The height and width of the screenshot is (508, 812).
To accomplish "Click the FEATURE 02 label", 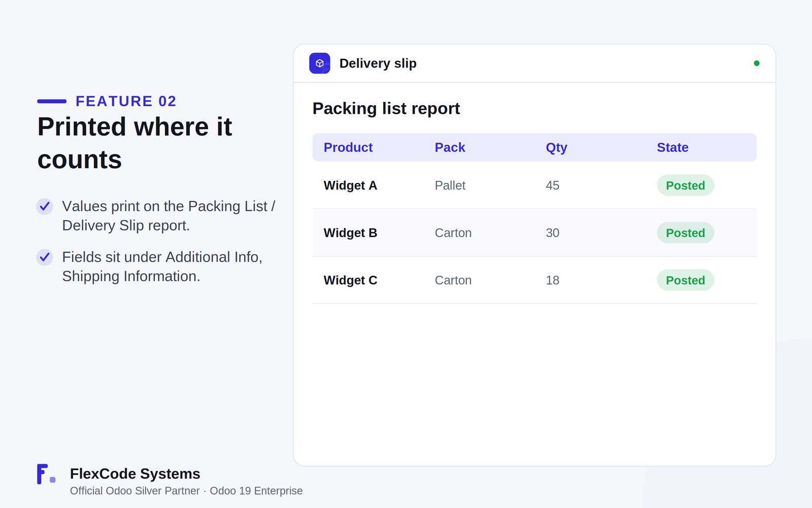I will (126, 101).
